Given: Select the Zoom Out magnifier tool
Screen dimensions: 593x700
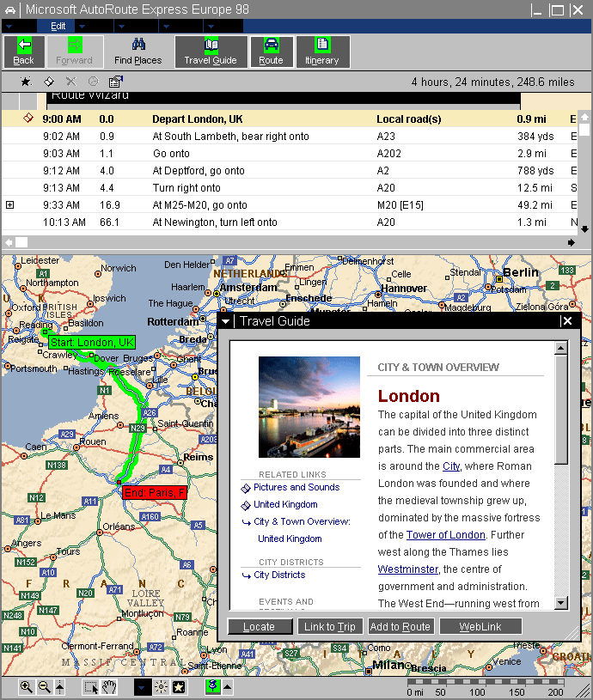Looking at the screenshot, I should pyautogui.click(x=44, y=687).
